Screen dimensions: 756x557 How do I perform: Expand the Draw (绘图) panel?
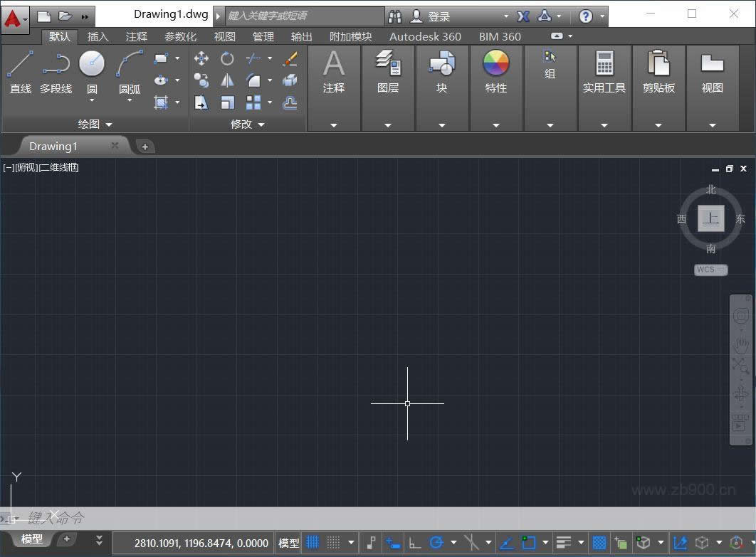point(109,124)
